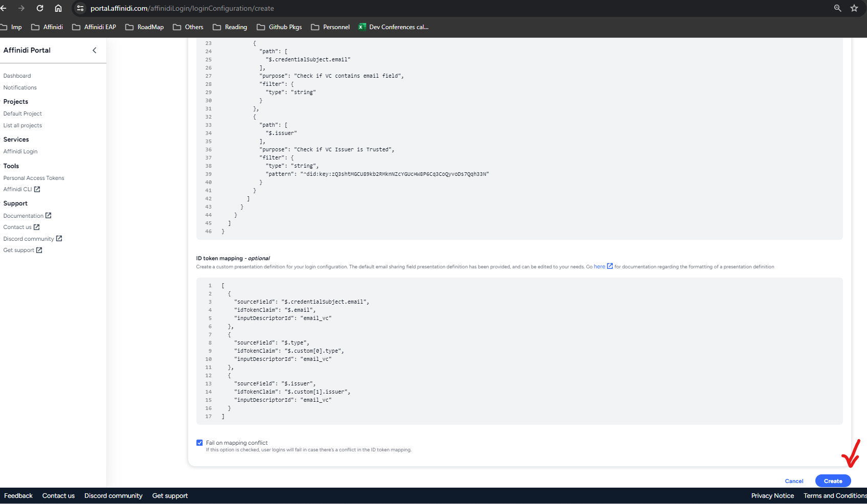This screenshot has height=504, width=867.
Task: Open Dev Conferences cal bookmark
Action: pos(393,27)
